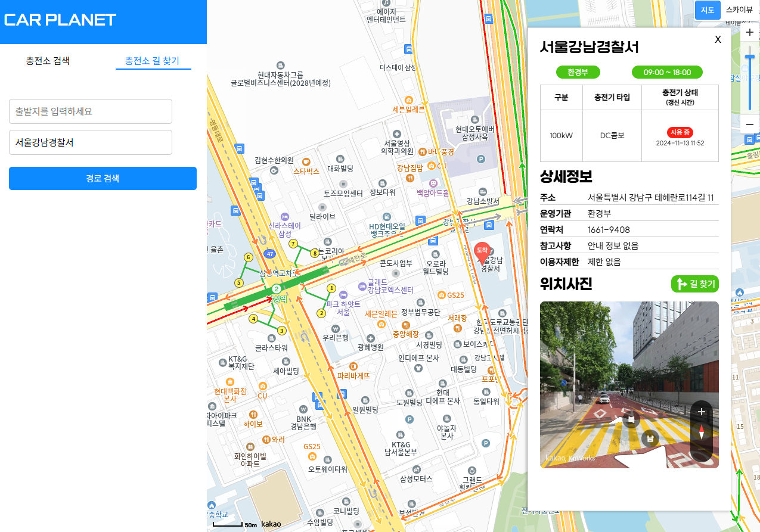Click the 삼성역 station label
Screen dimensions: 760x532
coord(278,298)
